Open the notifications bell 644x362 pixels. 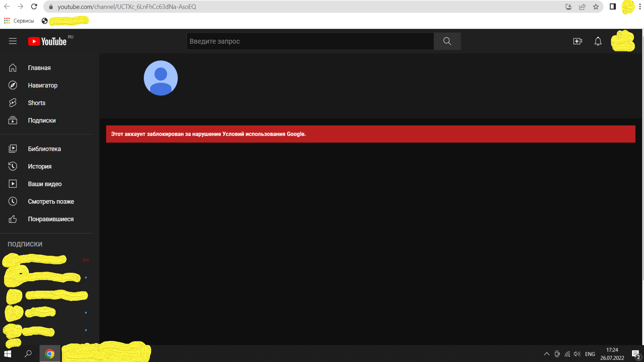click(598, 41)
